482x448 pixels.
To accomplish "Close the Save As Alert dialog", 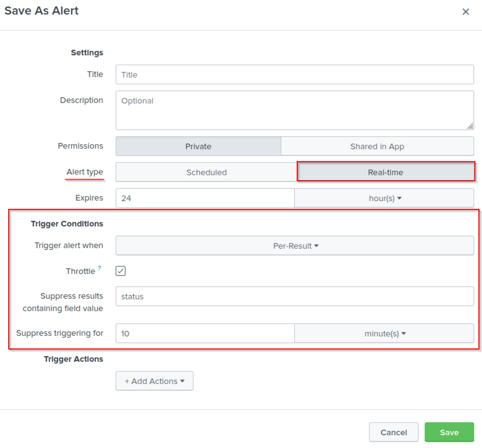I will (x=466, y=12).
